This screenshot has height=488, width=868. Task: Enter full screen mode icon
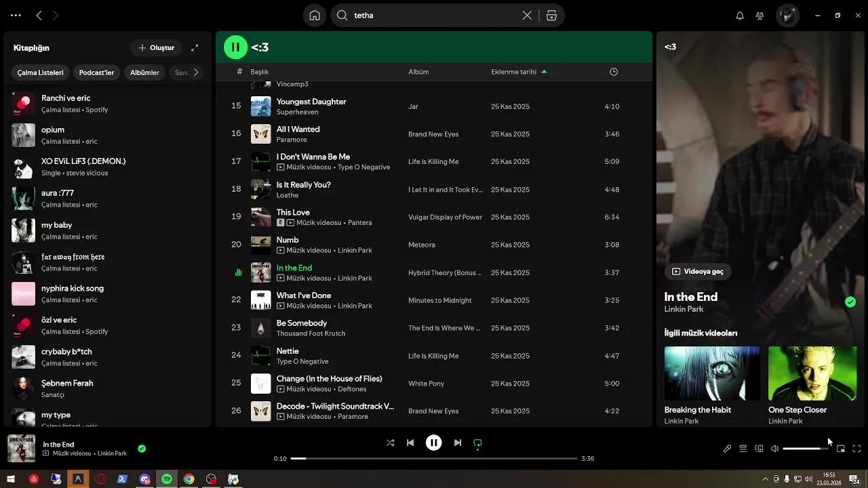856,449
